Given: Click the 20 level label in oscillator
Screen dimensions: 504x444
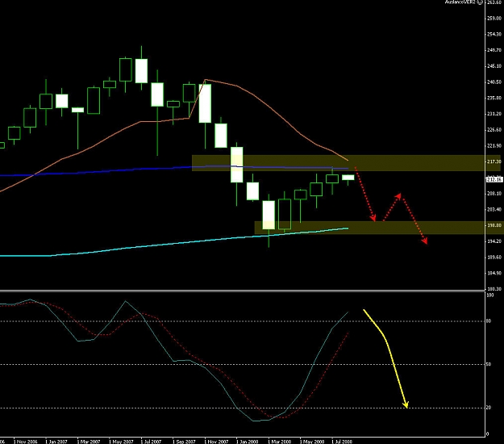Looking at the screenshot, I should click(x=489, y=408).
